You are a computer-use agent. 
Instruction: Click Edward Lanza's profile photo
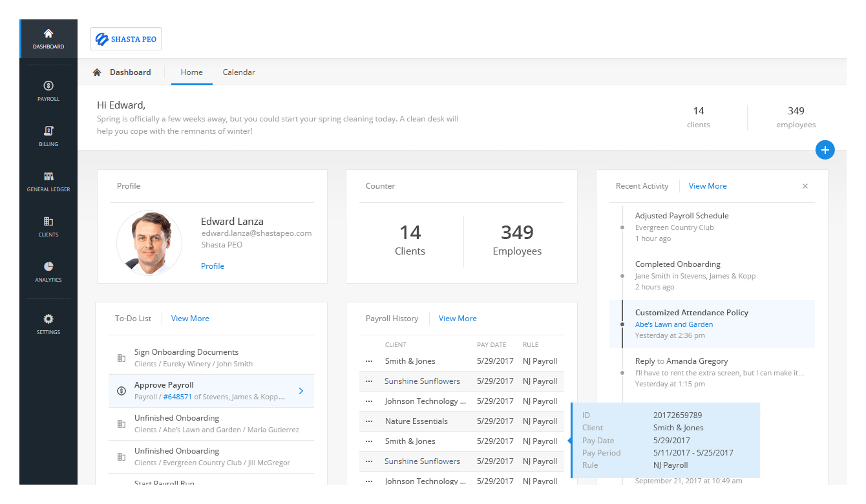click(x=149, y=243)
